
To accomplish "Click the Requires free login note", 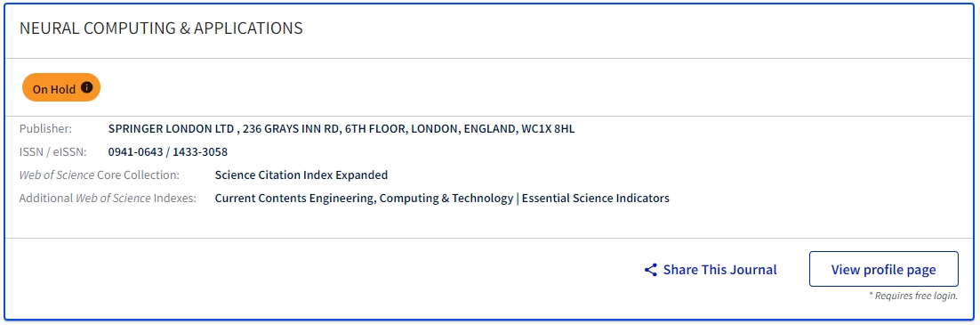I will click(913, 296).
